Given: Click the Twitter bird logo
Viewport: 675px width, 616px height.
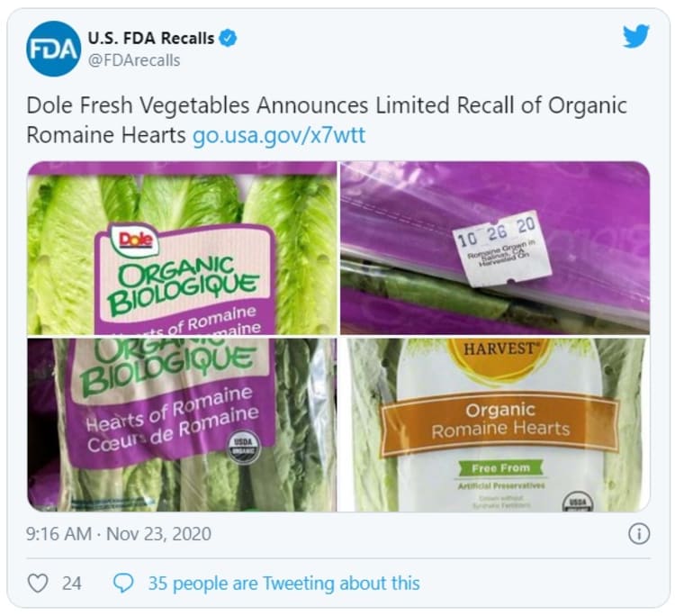Looking at the screenshot, I should [x=635, y=36].
